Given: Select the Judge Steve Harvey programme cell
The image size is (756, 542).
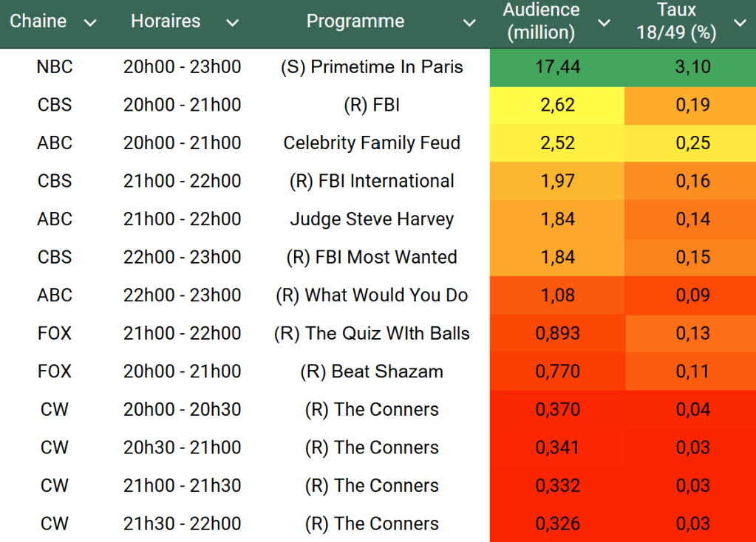Looking at the screenshot, I should pyautogui.click(x=372, y=219).
